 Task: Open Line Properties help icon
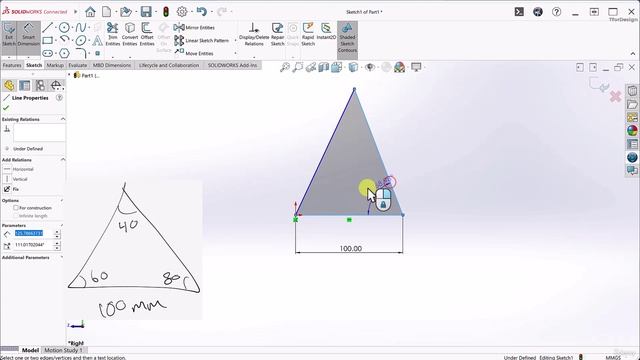tap(60, 98)
